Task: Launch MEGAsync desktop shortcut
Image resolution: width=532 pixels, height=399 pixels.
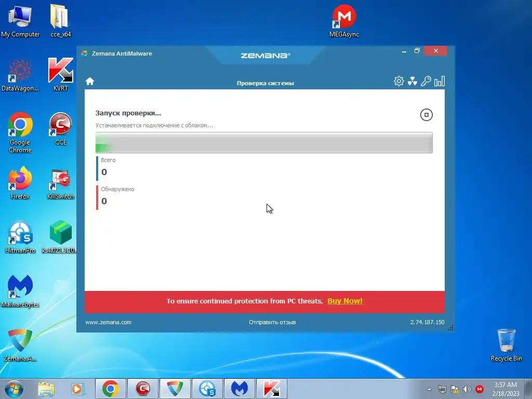Action: [344, 21]
